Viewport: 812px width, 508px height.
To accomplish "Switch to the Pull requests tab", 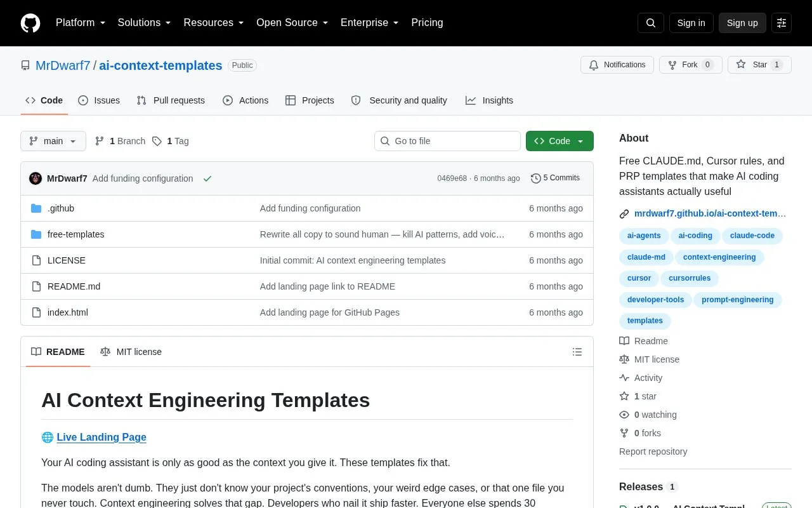I will (171, 100).
